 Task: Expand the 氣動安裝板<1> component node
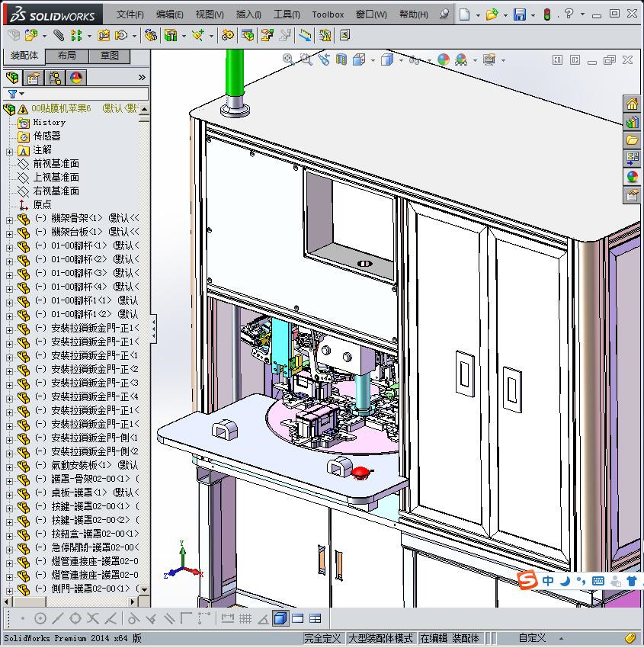[x=9, y=467]
